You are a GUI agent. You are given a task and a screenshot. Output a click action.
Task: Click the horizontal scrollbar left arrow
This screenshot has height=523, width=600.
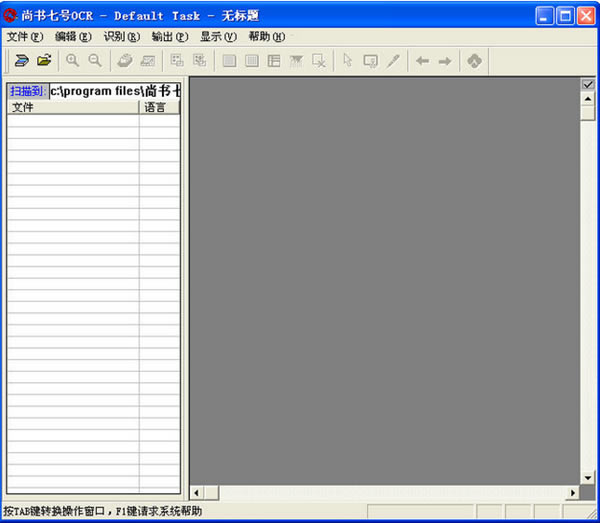[x=197, y=493]
